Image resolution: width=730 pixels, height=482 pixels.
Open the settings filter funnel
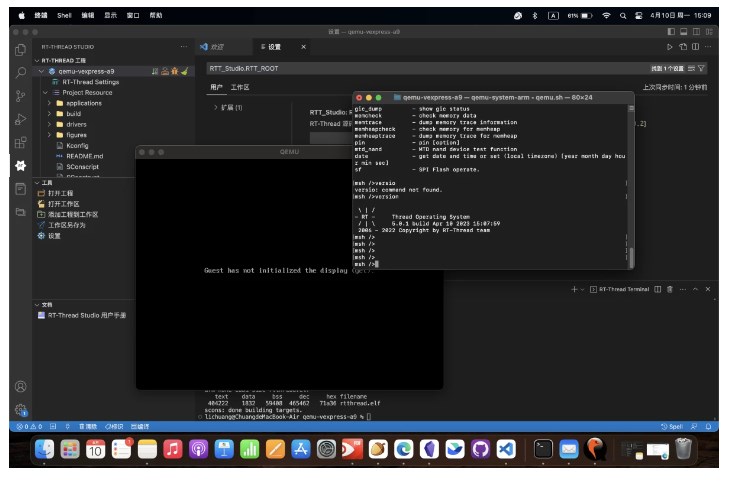click(701, 68)
